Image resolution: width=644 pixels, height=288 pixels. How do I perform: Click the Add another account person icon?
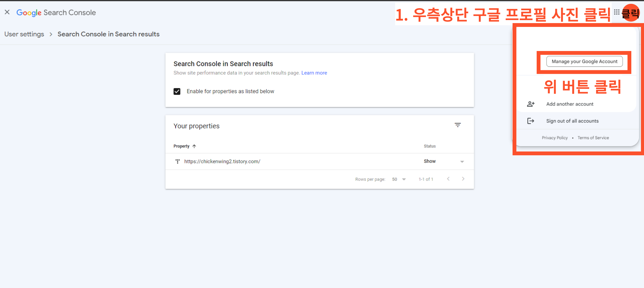pyautogui.click(x=531, y=104)
